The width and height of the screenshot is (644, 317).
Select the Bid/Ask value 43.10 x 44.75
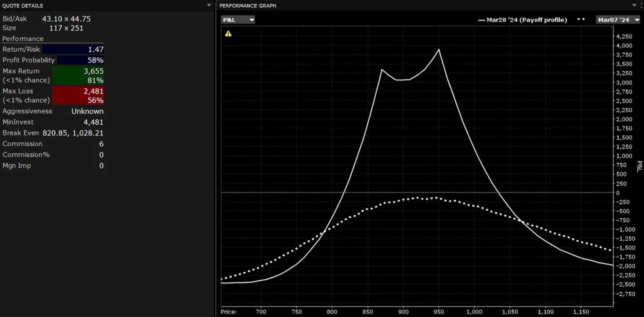click(x=66, y=19)
